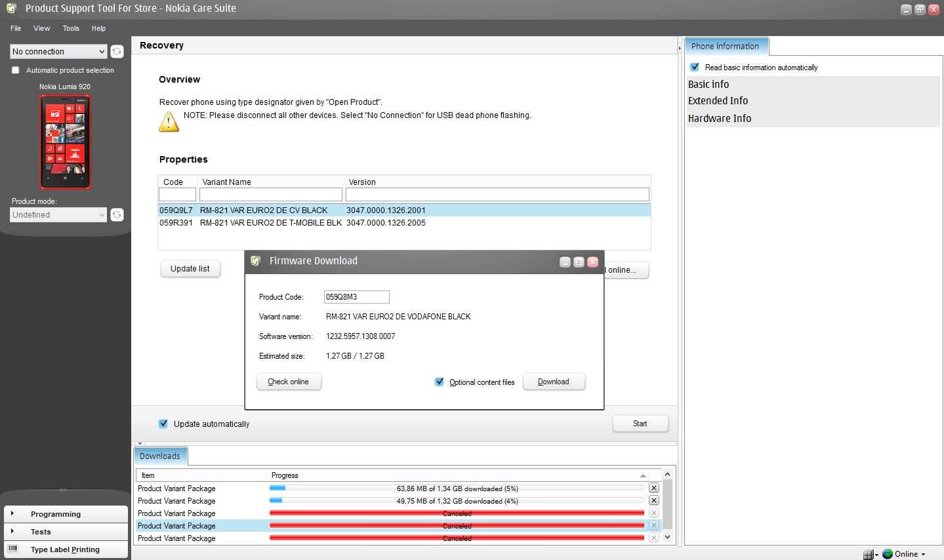Click the Download button
The image size is (944, 560).
(554, 382)
